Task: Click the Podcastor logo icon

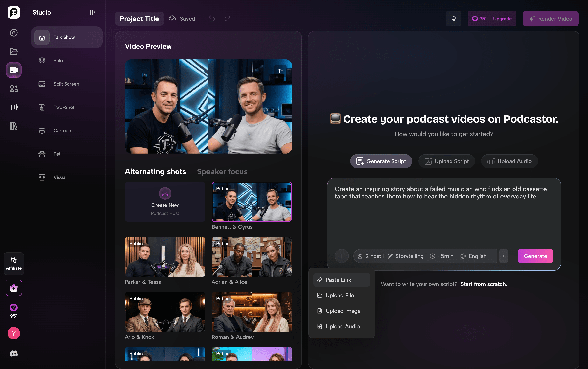Action: pyautogui.click(x=14, y=12)
